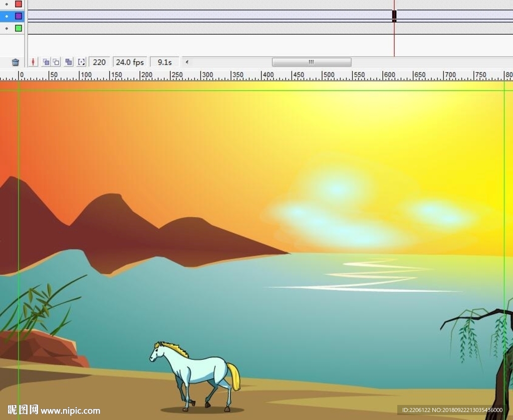This screenshot has width=513, height=420.
Task: Click the current frame number 220
Action: coord(99,62)
